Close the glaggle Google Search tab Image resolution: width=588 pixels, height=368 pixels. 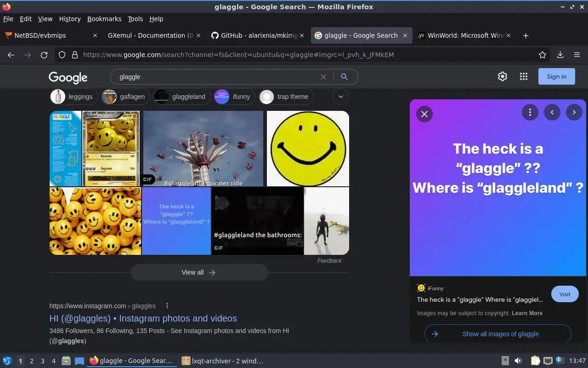point(405,35)
